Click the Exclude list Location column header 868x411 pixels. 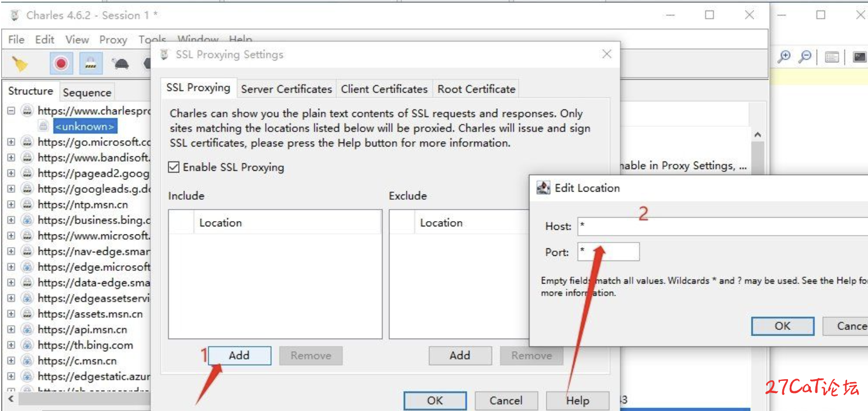pyautogui.click(x=472, y=223)
